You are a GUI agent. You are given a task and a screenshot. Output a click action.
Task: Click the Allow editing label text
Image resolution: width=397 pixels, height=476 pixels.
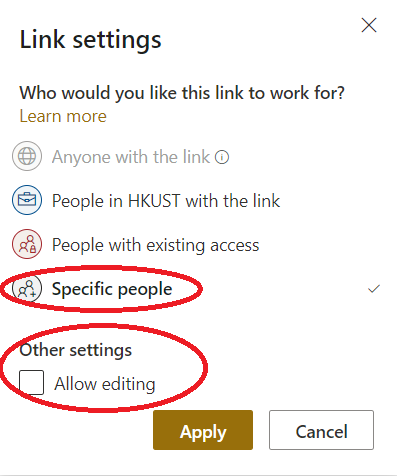point(105,384)
